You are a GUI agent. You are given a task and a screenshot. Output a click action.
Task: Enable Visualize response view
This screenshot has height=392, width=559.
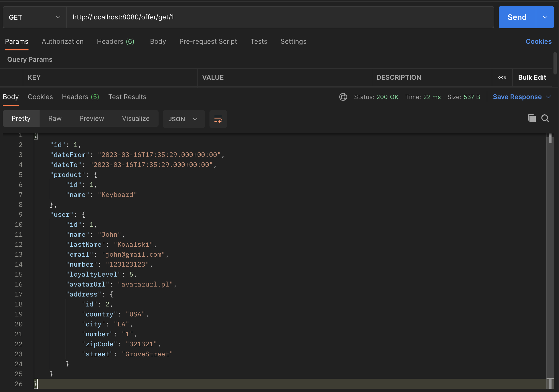tap(135, 118)
